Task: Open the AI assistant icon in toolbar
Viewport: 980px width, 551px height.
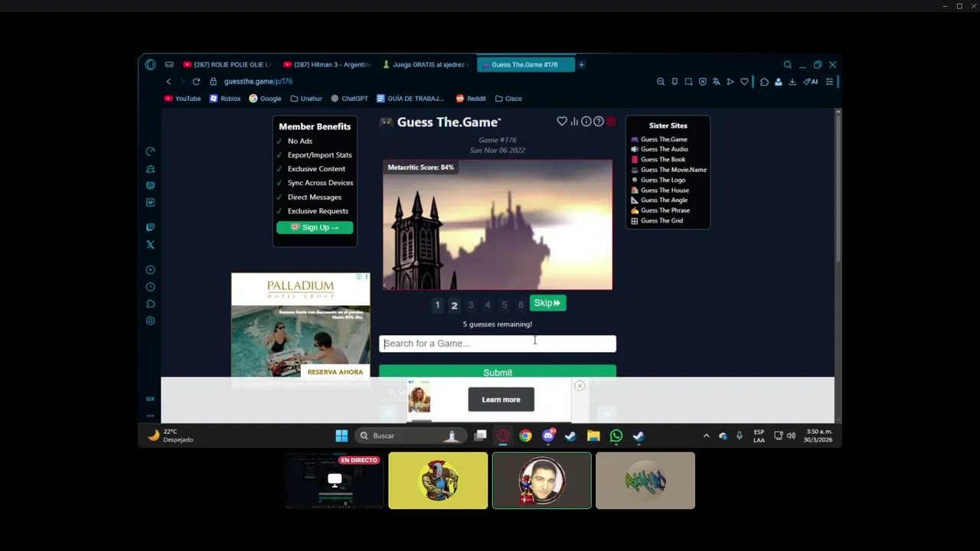Action: [811, 82]
